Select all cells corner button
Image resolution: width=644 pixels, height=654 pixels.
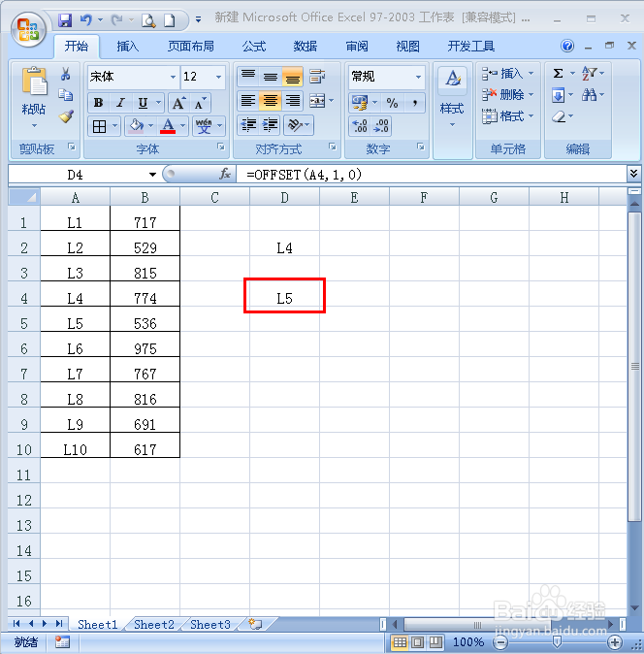click(x=24, y=197)
